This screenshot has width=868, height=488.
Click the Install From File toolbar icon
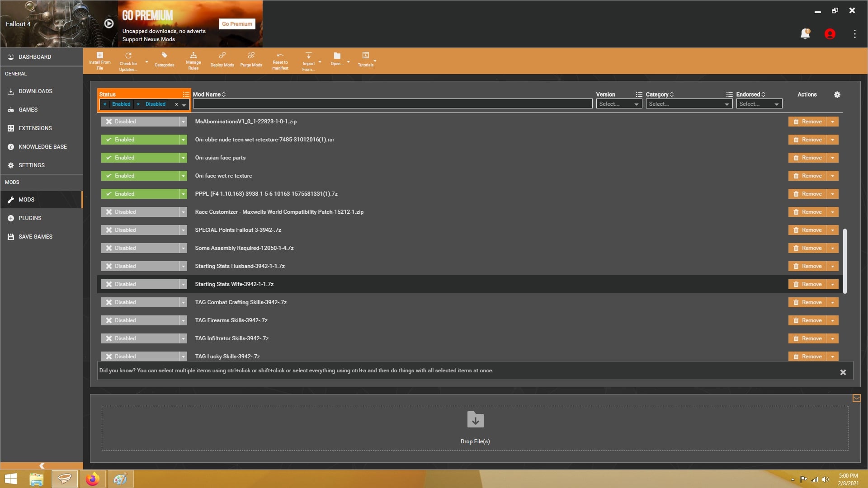point(100,56)
